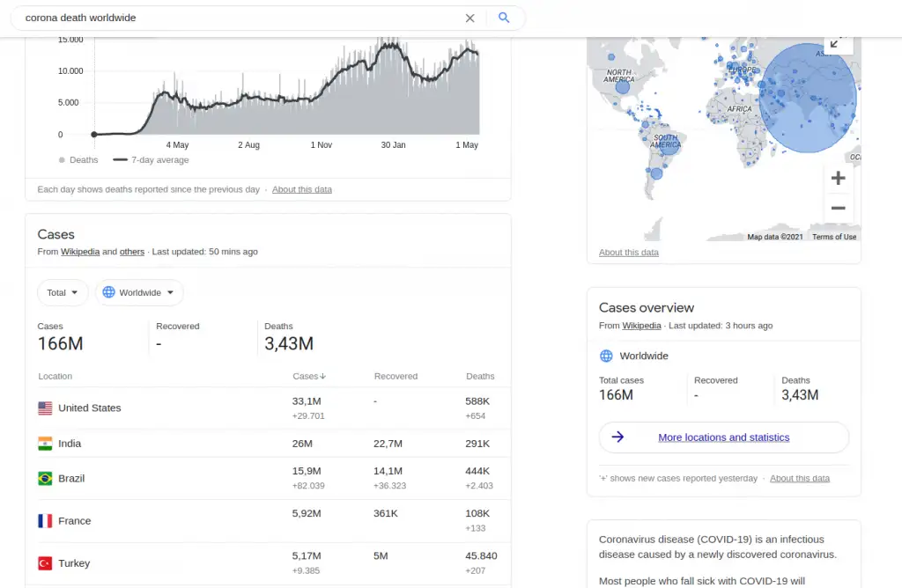Open More locations and statistics
Viewport: 902px width, 588px height.
tap(723, 437)
